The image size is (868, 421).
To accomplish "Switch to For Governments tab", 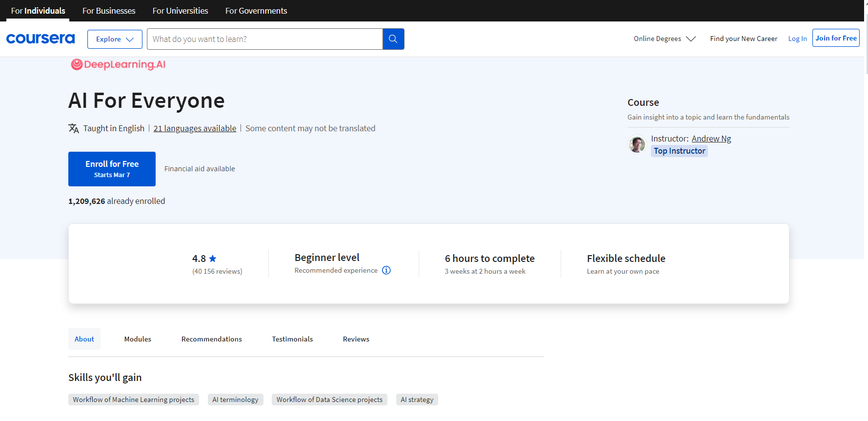I will (256, 11).
